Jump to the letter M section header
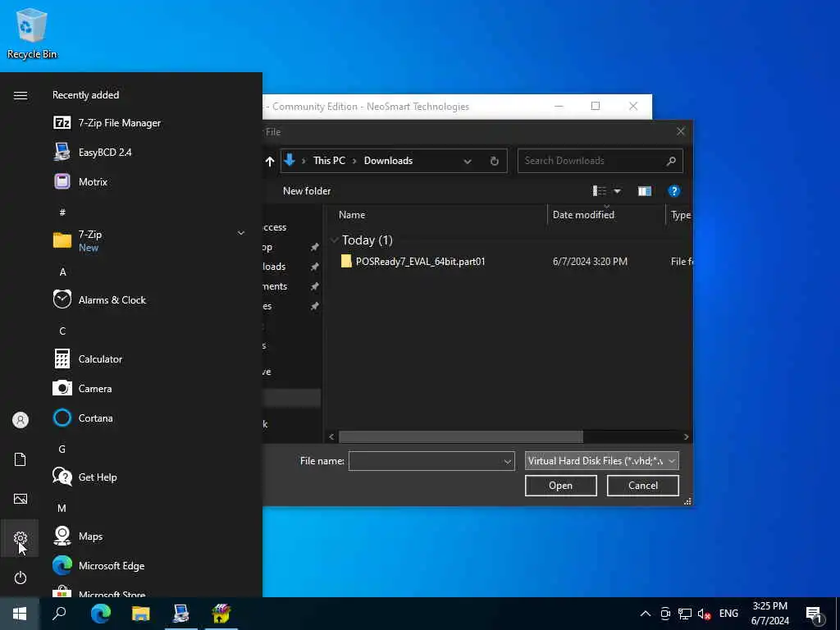Image resolution: width=840 pixels, height=630 pixels. pyautogui.click(x=62, y=508)
